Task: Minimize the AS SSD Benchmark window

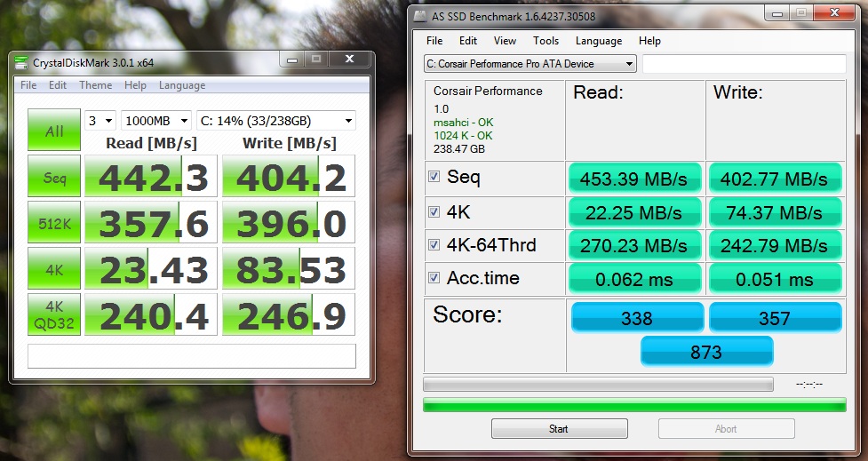Action: pos(777,13)
